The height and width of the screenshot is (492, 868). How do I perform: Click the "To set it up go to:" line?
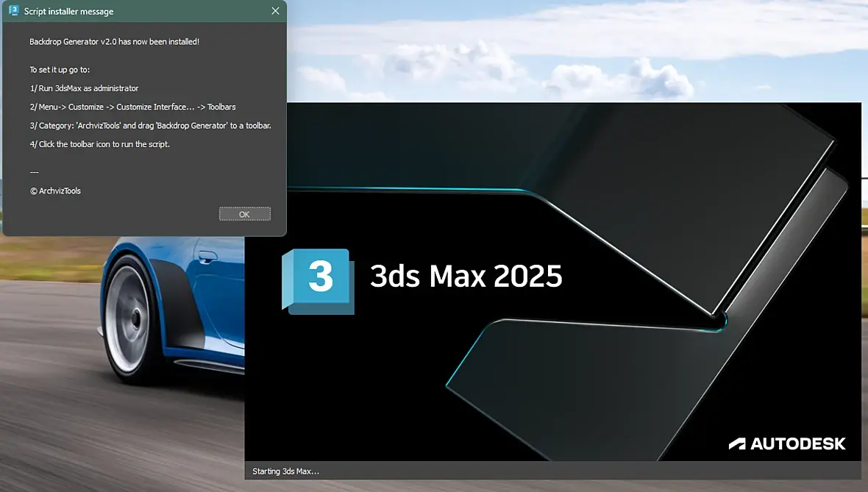(60, 70)
